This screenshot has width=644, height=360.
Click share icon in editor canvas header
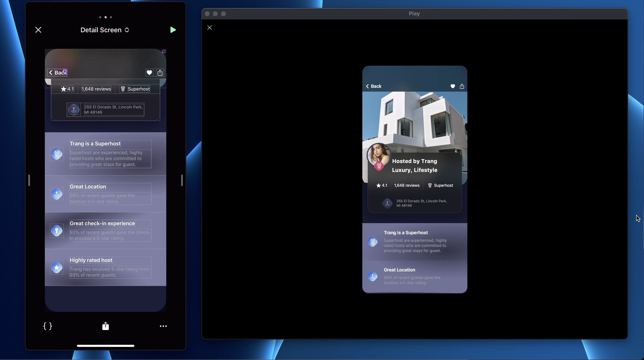tap(160, 73)
